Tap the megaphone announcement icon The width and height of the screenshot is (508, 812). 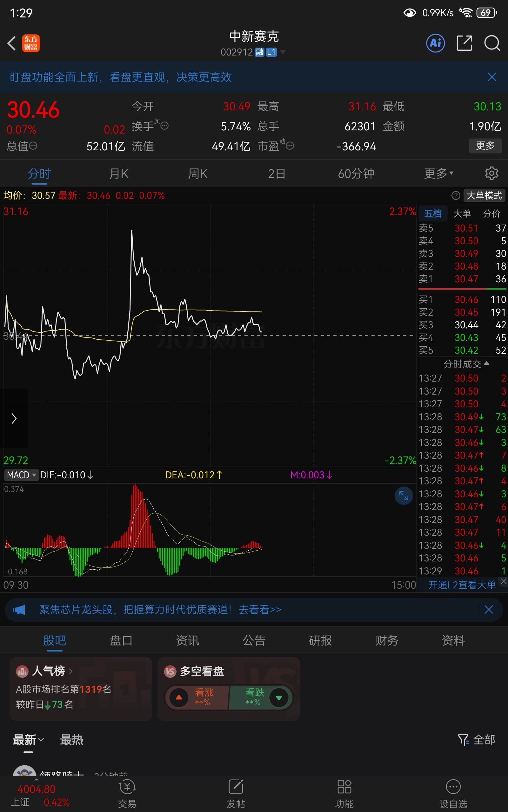coord(19,609)
